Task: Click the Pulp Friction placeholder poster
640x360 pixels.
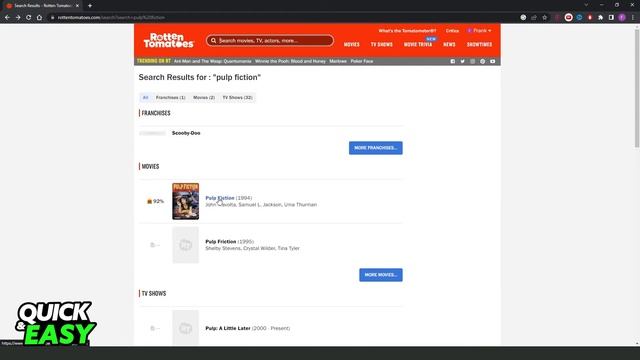Action: tap(185, 245)
